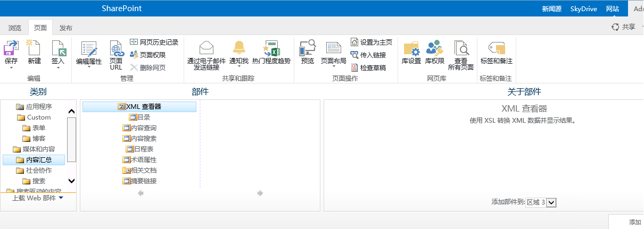Select the 内容查询 web part

point(139,128)
